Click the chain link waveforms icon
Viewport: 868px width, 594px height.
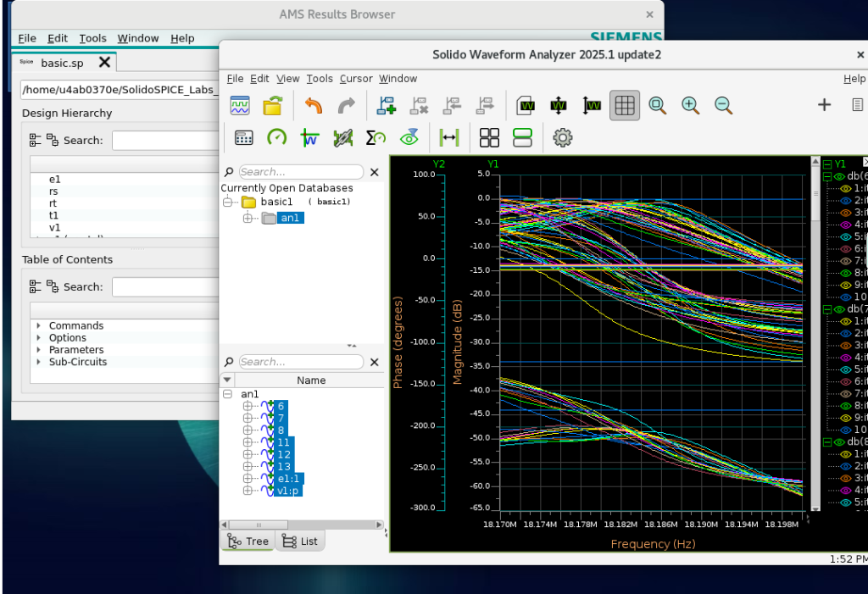click(x=343, y=138)
